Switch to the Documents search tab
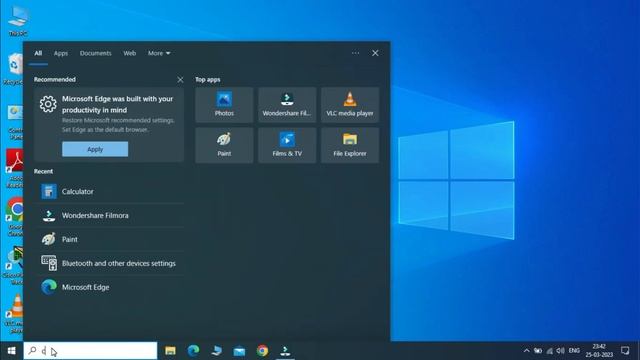The width and height of the screenshot is (640, 360). coord(96,53)
